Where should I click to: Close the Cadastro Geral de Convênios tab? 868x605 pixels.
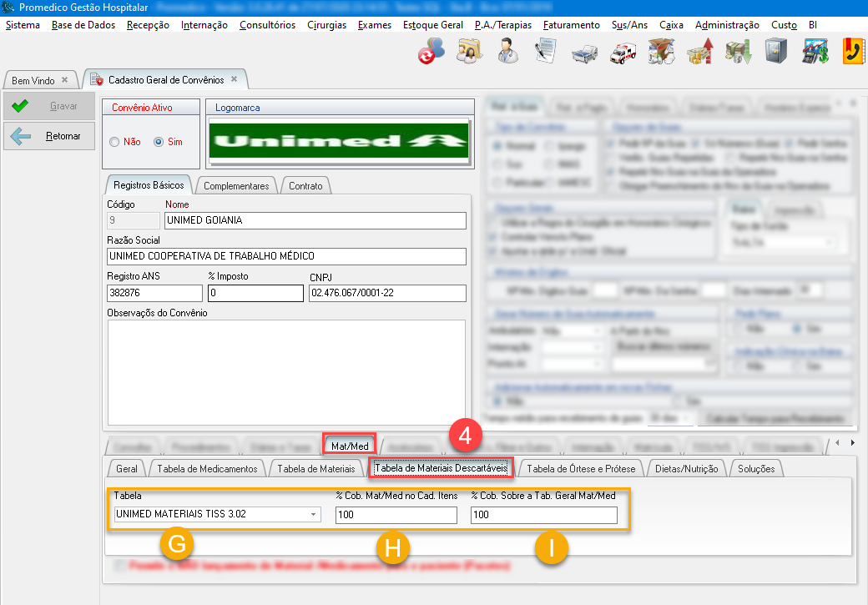235,79
